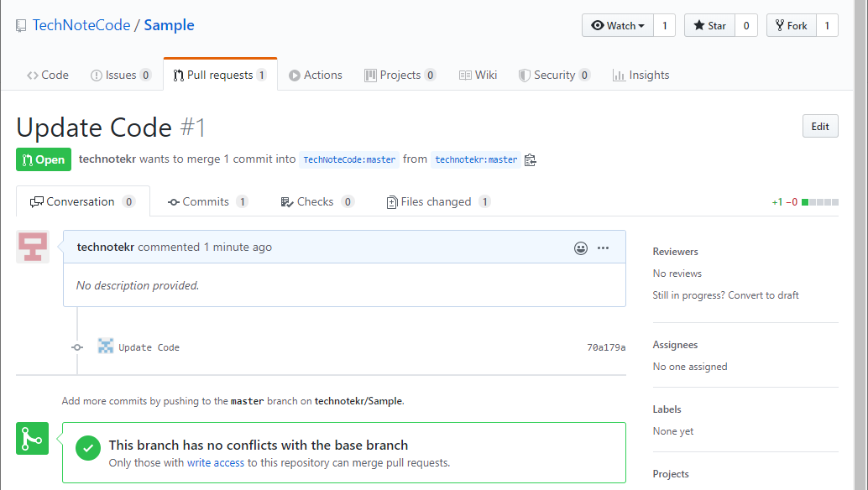This screenshot has width=868, height=490.
Task: Click the watcher count 1 next to Watch
Action: click(x=664, y=25)
